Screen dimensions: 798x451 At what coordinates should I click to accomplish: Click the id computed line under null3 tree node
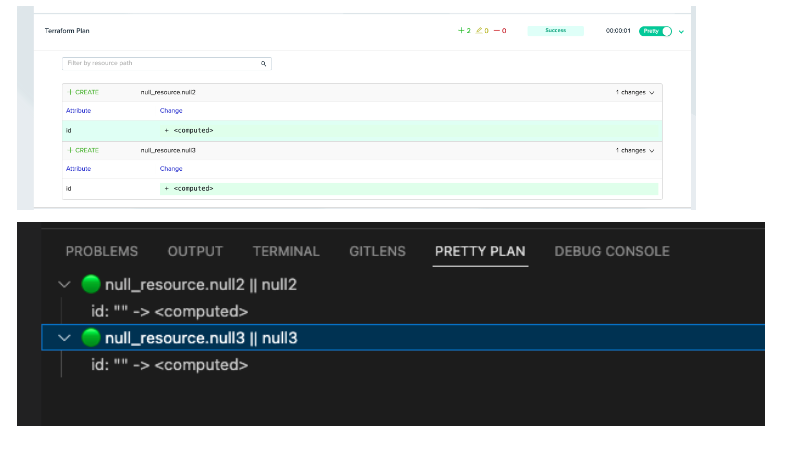pyautogui.click(x=169, y=365)
